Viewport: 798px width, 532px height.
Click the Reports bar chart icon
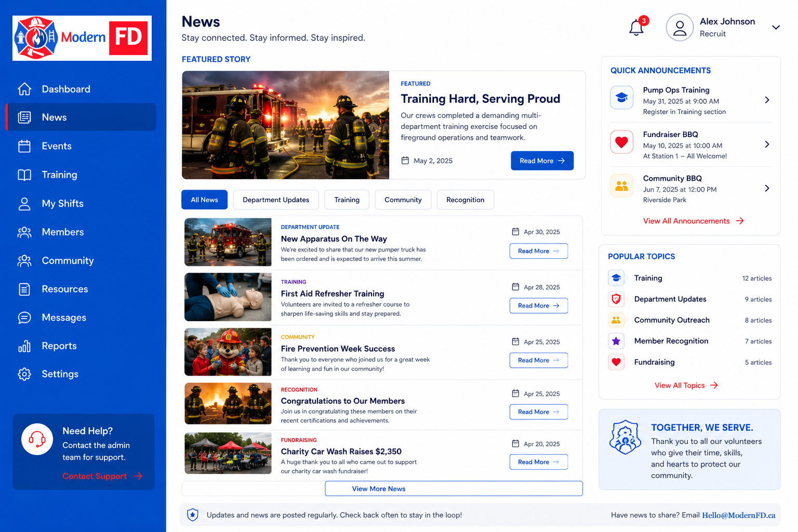pos(24,346)
